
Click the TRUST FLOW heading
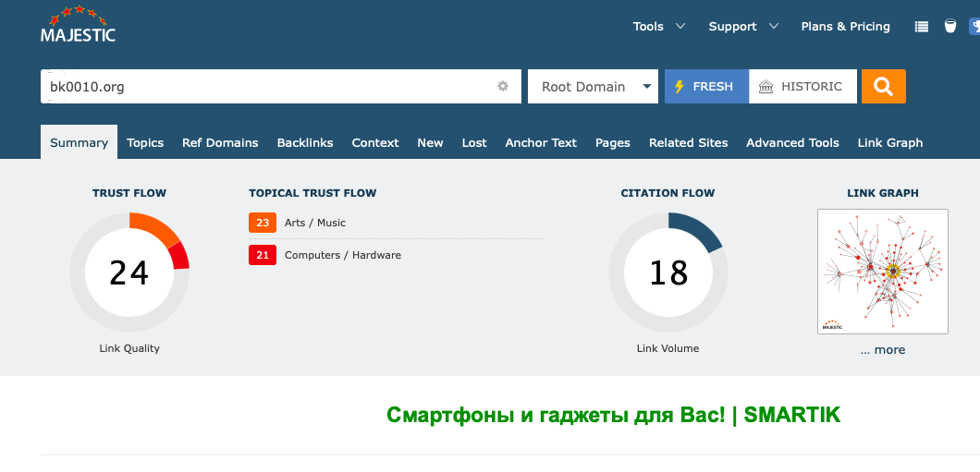tap(129, 193)
